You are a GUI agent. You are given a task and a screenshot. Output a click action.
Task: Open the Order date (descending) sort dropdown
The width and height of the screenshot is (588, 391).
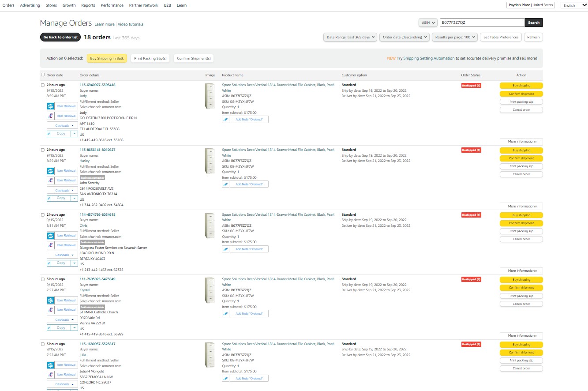(404, 37)
